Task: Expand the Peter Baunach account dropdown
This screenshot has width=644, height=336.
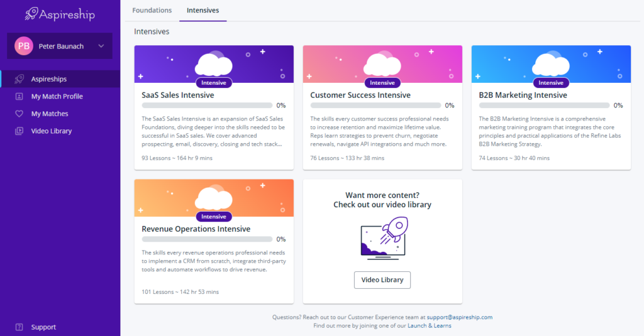Action: 101,46
